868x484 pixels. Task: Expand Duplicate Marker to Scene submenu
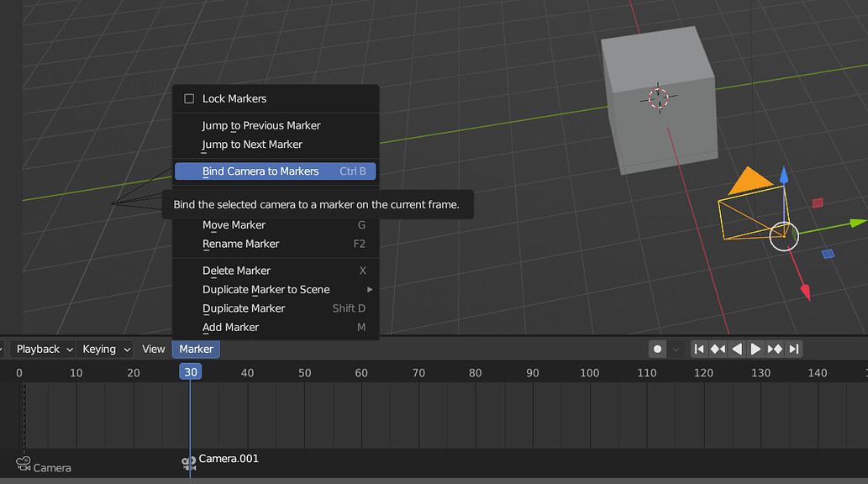pos(276,290)
